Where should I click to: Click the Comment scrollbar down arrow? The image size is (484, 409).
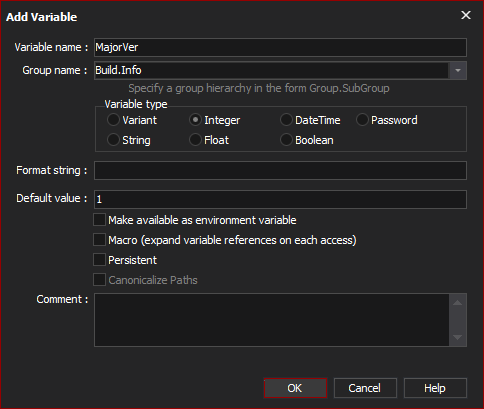458,337
